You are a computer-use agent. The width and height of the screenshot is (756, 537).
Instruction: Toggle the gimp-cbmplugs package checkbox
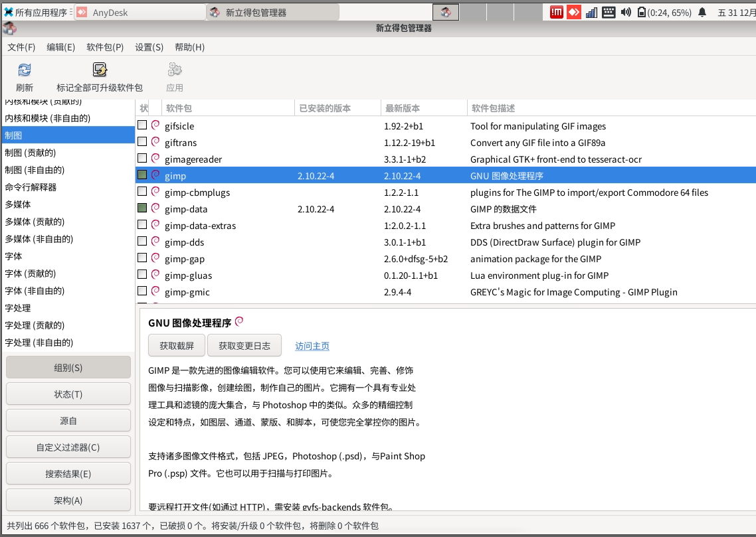click(142, 192)
